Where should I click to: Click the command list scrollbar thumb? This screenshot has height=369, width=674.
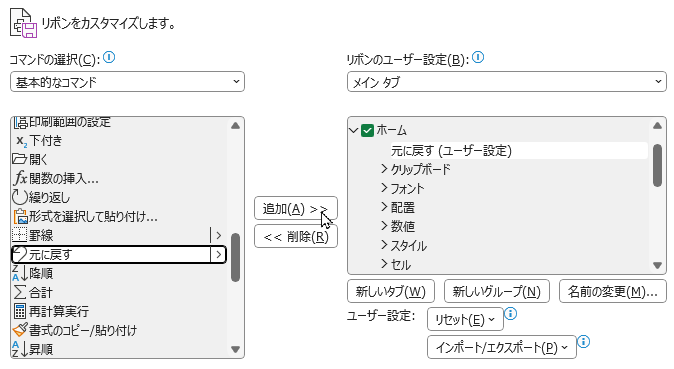pyautogui.click(x=235, y=257)
